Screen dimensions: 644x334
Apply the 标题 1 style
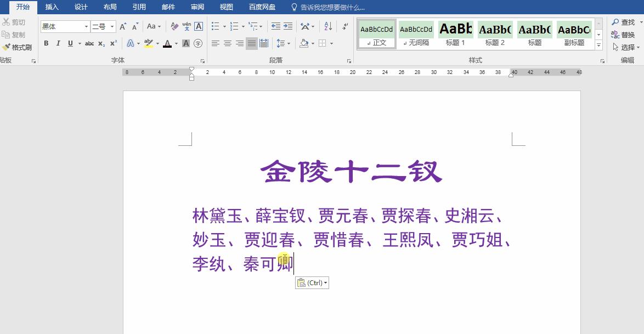[455, 32]
